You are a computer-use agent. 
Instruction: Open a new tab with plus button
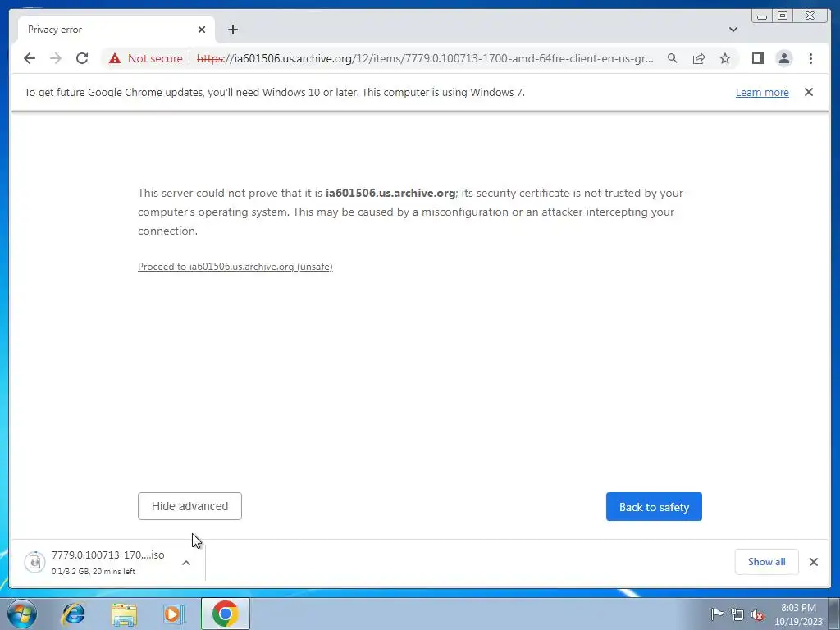[x=232, y=30]
